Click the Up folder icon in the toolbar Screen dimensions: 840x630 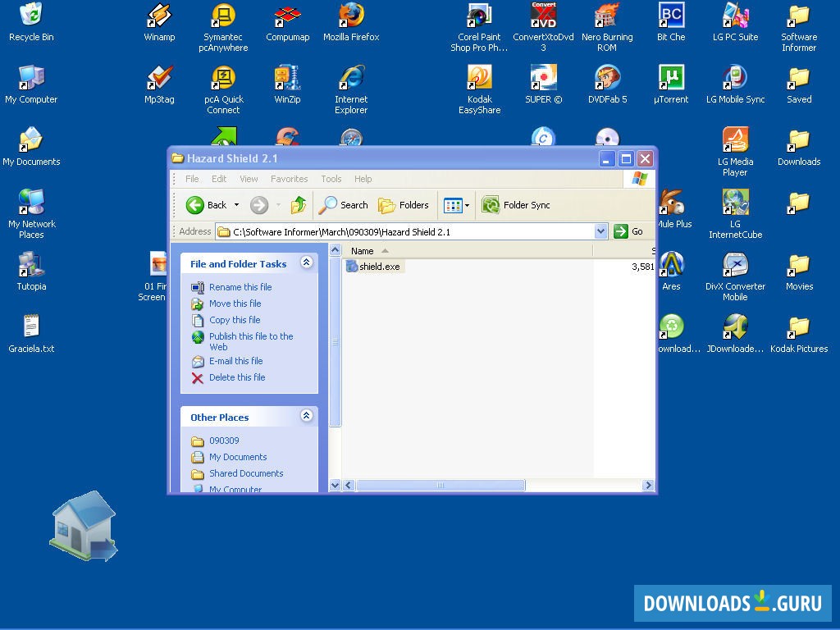[299, 205]
